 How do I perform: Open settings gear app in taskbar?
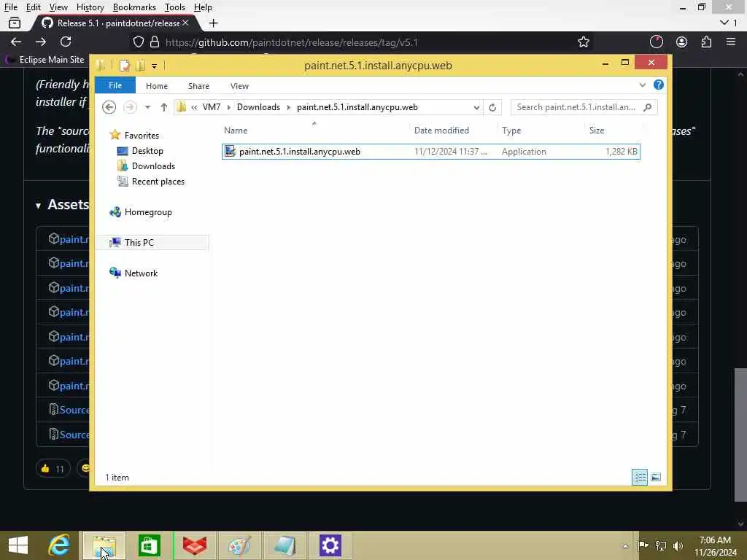coord(330,545)
